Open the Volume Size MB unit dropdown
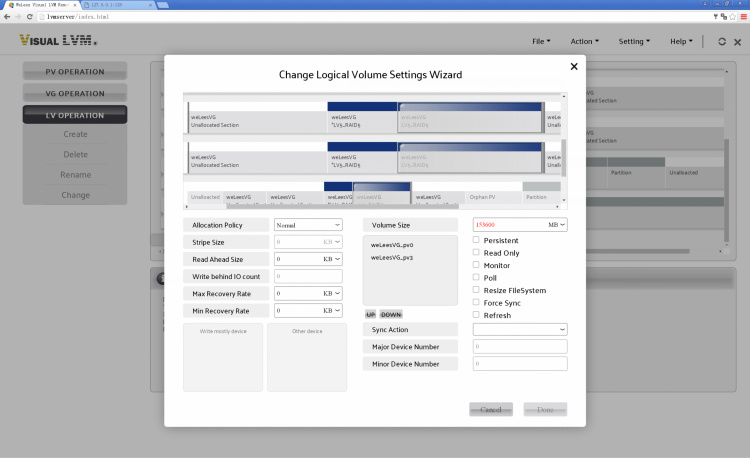The height and width of the screenshot is (458, 750). click(557, 225)
